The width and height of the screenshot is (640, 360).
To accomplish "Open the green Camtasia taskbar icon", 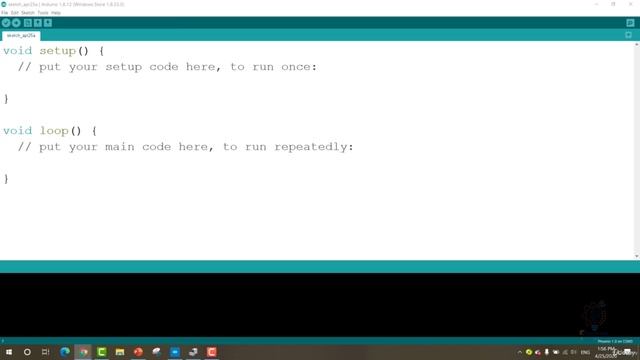I will pyautogui.click(x=102, y=352).
